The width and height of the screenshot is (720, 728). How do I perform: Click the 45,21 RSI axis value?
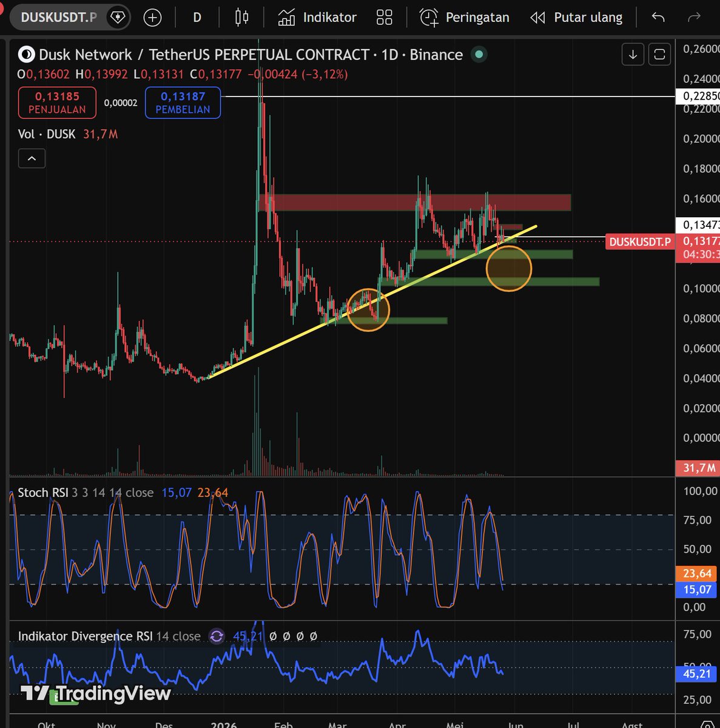click(x=698, y=674)
